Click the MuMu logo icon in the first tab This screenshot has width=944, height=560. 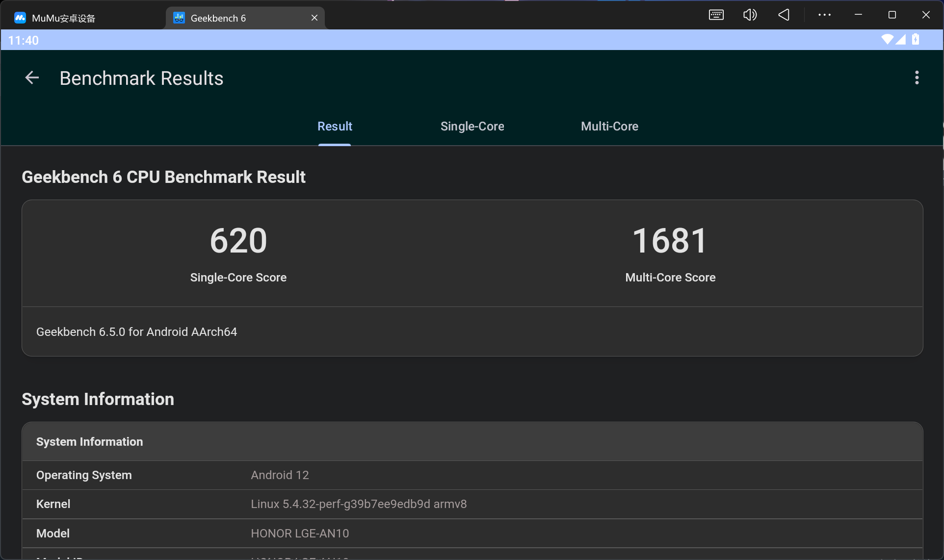(20, 18)
